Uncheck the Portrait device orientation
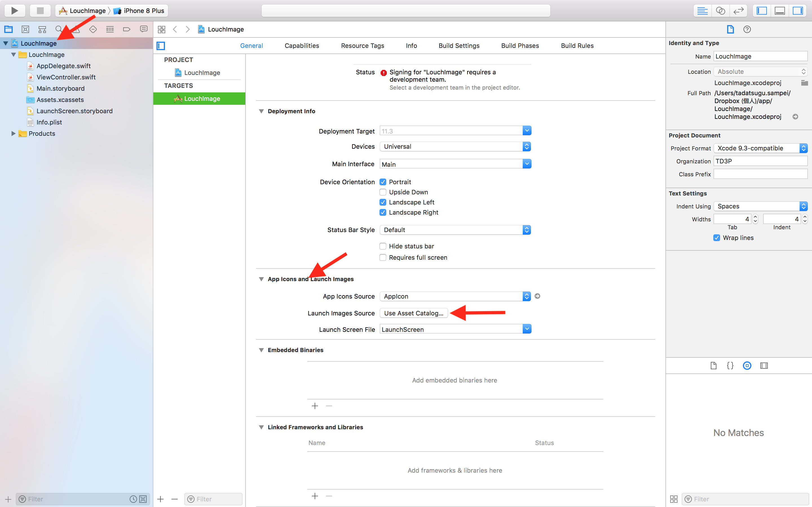 383,182
